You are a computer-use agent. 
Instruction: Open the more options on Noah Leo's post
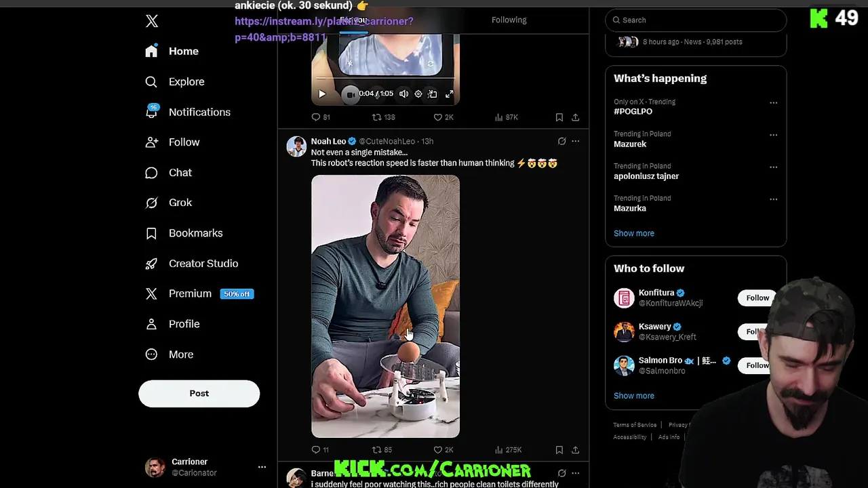click(575, 141)
